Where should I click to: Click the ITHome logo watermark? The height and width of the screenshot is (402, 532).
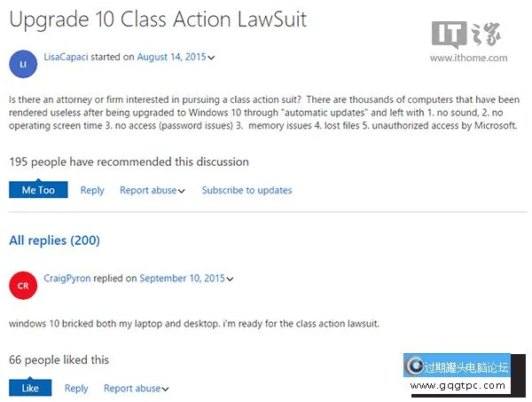point(469,35)
